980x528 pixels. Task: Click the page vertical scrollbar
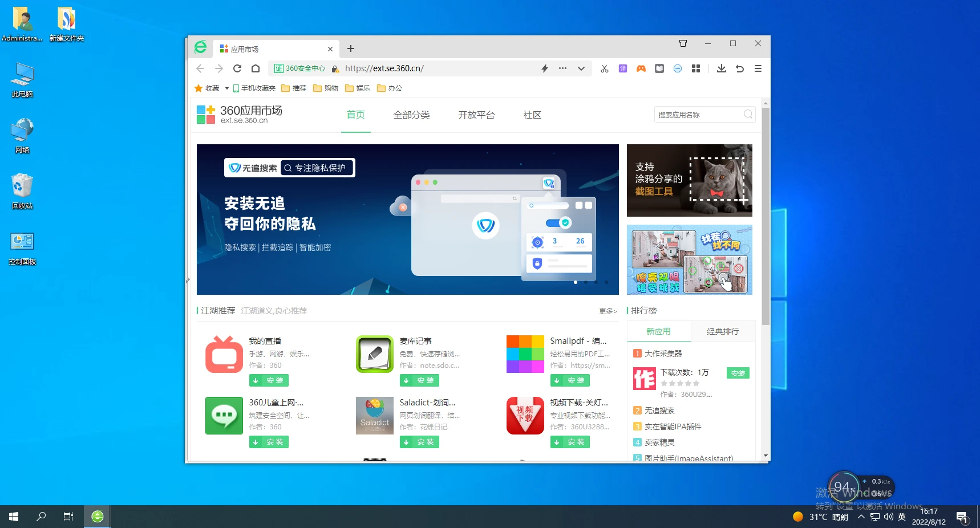click(766, 217)
